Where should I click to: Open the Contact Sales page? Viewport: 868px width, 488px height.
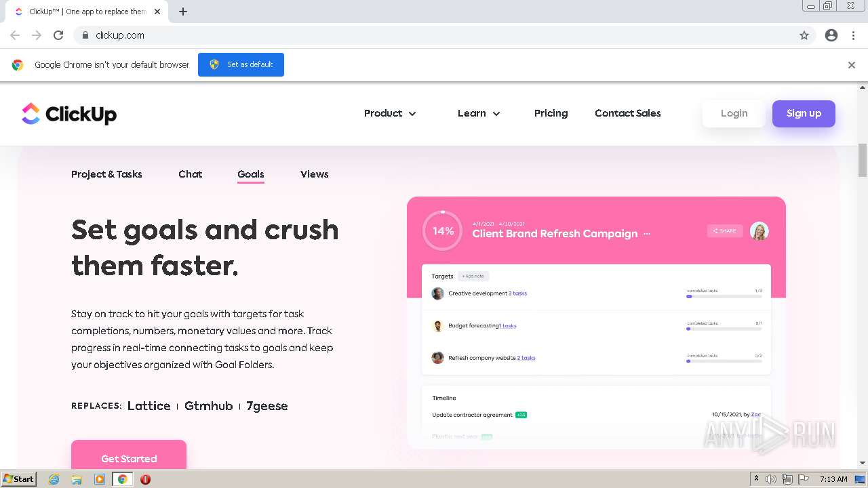click(x=628, y=113)
